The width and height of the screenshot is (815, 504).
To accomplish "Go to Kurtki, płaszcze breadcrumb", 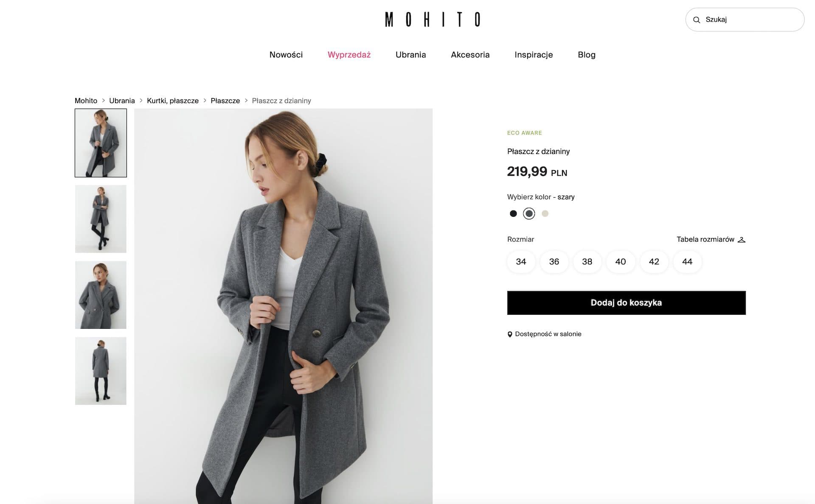I will (x=173, y=101).
